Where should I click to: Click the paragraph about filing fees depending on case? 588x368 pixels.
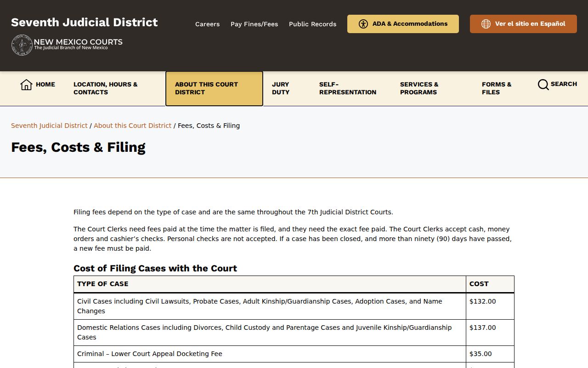pos(233,212)
